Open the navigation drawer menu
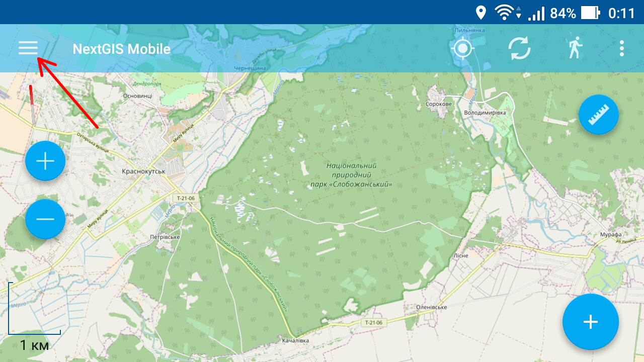 tap(28, 48)
